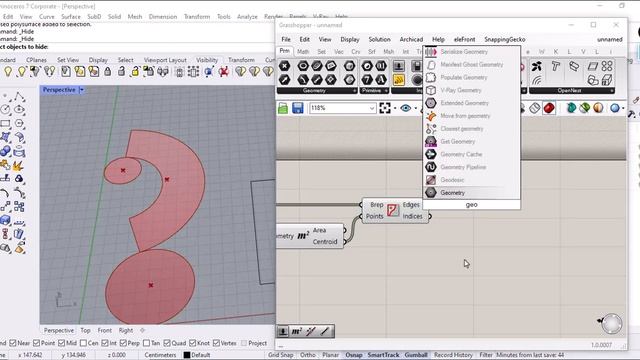Click Record History in status bar
The image size is (640, 360).
[x=453, y=355]
